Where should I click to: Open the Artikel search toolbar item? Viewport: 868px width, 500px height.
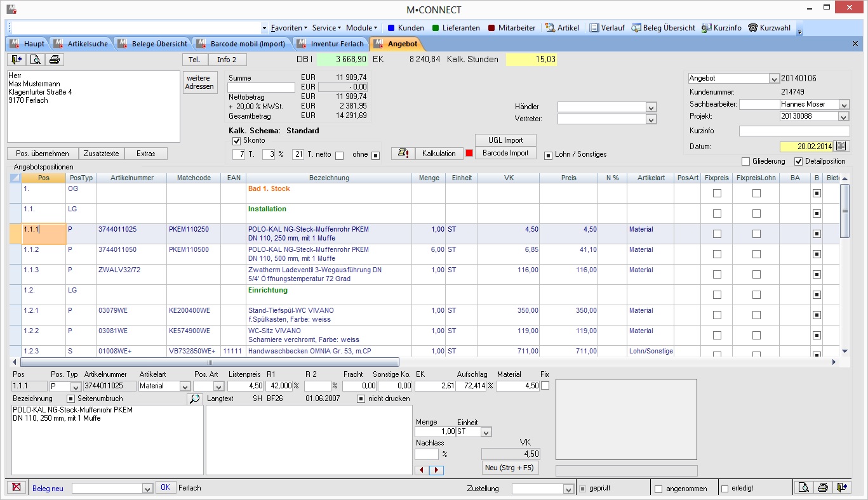[x=563, y=28]
